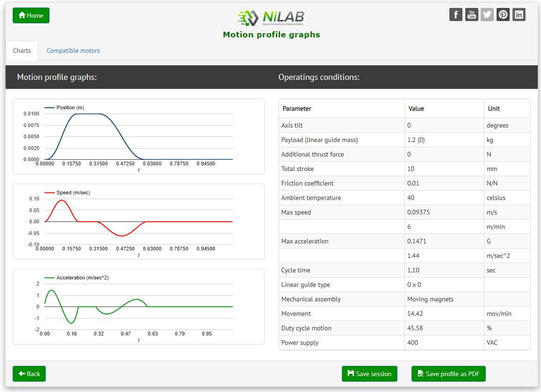The width and height of the screenshot is (541, 392).
Task: Click Save session button
Action: tap(369, 374)
